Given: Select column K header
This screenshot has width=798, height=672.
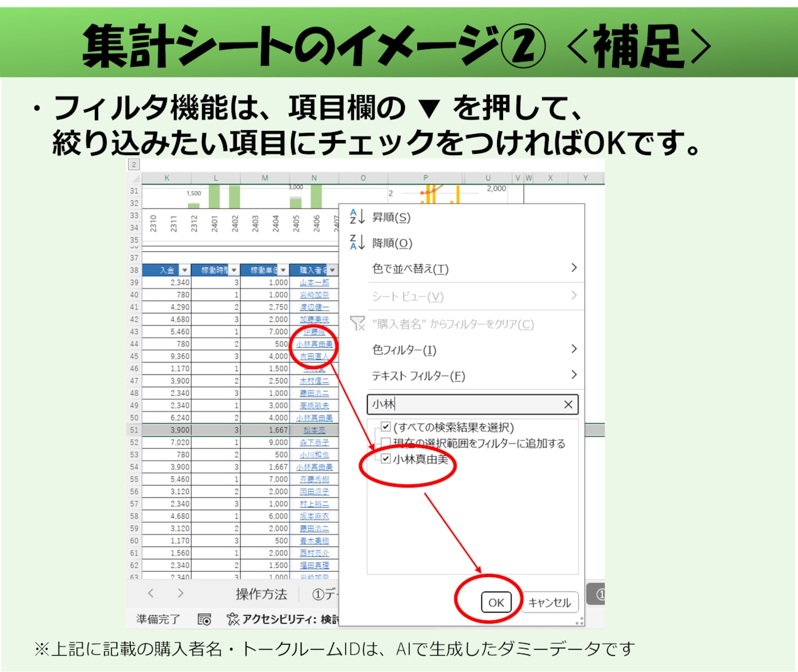Looking at the screenshot, I should point(167,178).
